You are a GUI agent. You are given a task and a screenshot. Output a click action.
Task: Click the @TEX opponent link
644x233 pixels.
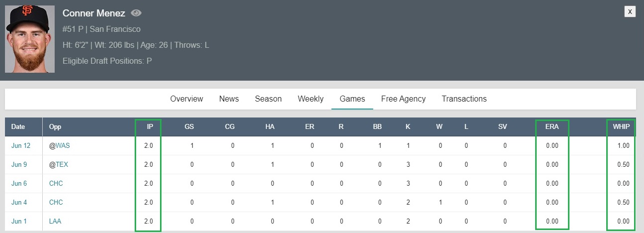point(58,165)
